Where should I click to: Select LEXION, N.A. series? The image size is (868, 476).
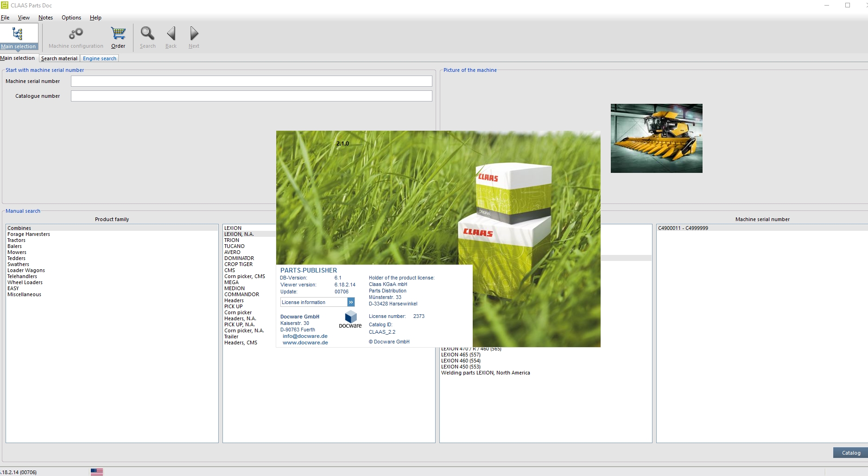tap(250, 234)
